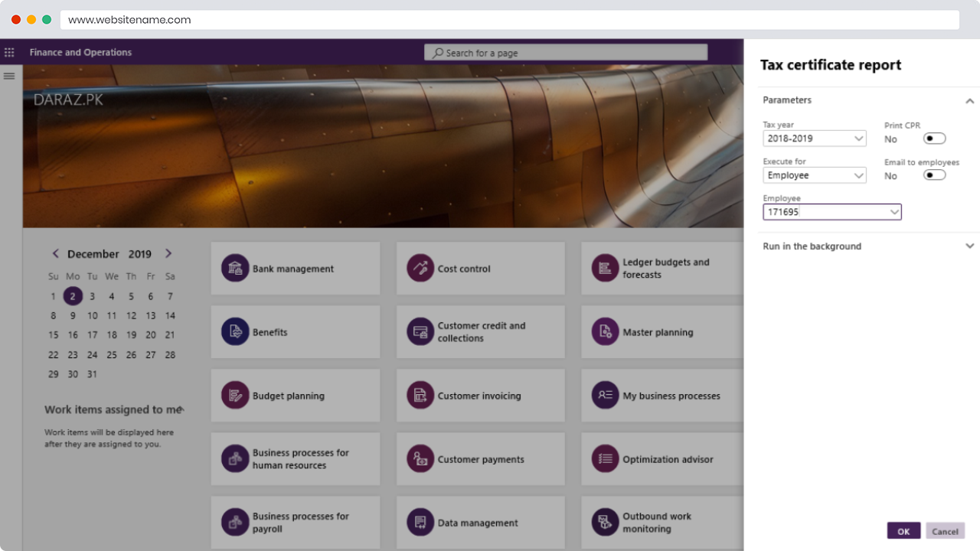Open the app launcher waffle icon
The width and height of the screenshot is (980, 551).
point(9,53)
